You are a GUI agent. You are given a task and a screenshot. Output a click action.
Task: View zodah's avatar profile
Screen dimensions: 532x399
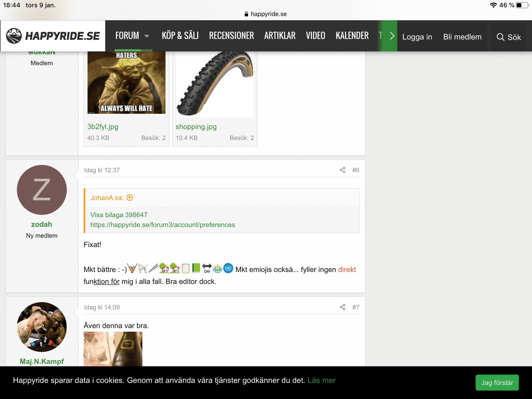[x=42, y=190]
